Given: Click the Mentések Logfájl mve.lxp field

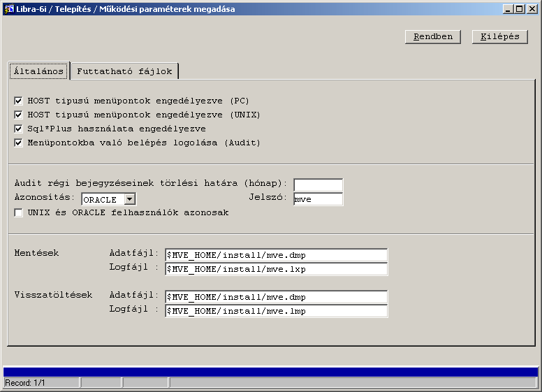Looking at the screenshot, I should coord(276,269).
